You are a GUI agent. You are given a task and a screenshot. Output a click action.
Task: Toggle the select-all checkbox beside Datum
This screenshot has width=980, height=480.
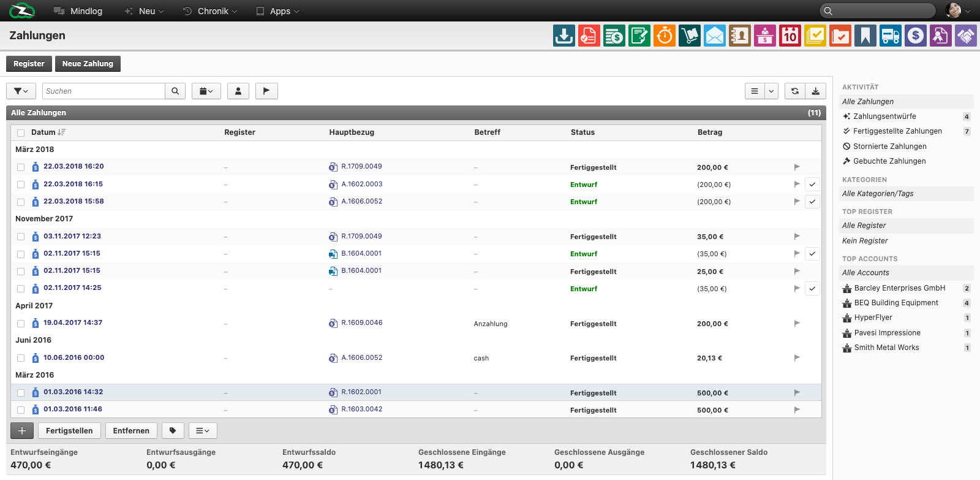point(21,132)
